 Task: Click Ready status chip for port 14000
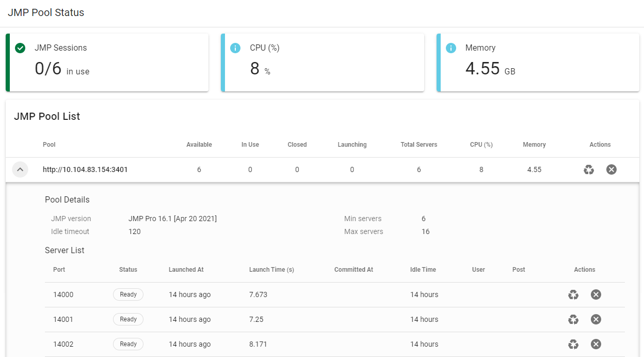point(128,294)
